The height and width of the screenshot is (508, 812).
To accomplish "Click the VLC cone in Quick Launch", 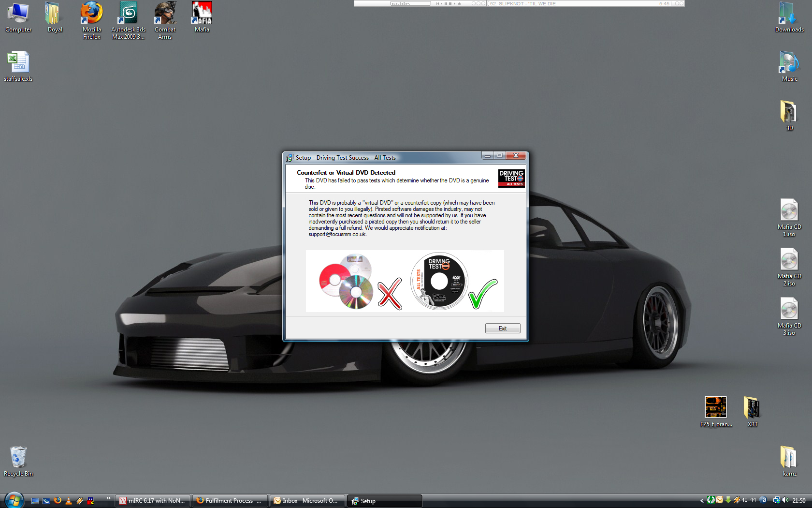I will (69, 501).
